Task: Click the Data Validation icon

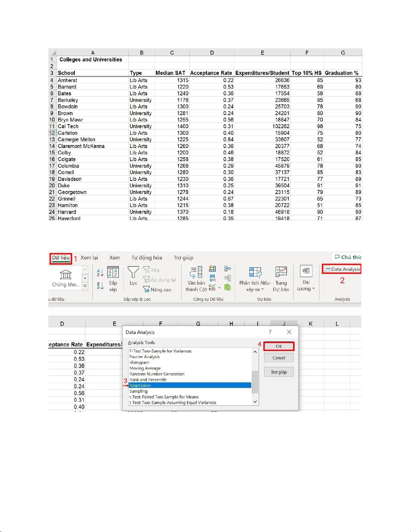Action: coord(212,288)
